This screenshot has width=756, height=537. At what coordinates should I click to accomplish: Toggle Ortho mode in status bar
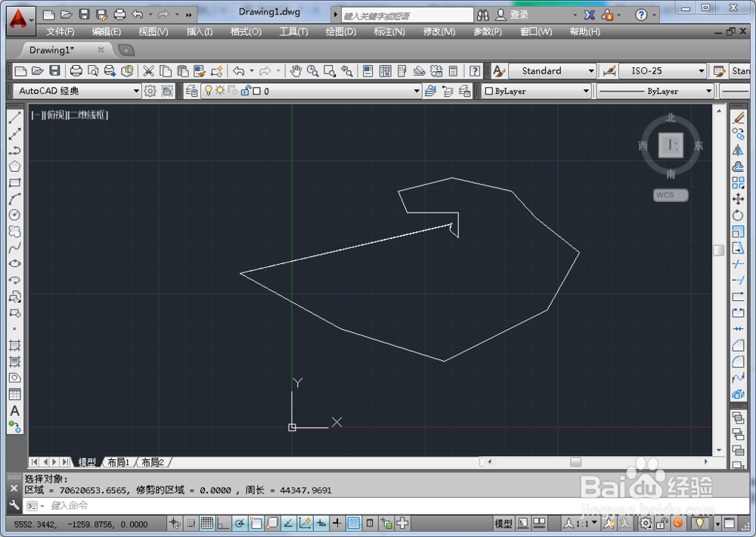(x=223, y=523)
